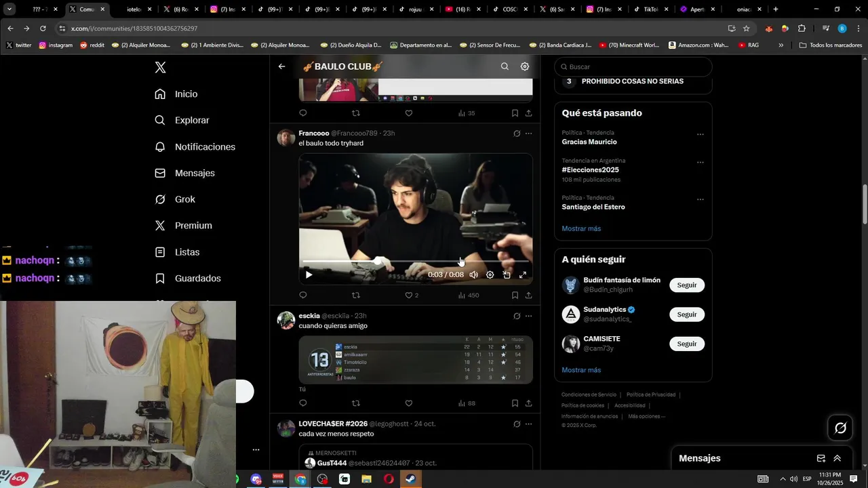Image resolution: width=868 pixels, height=488 pixels.
Task: Bookmark Francooo's post
Action: coord(515,296)
